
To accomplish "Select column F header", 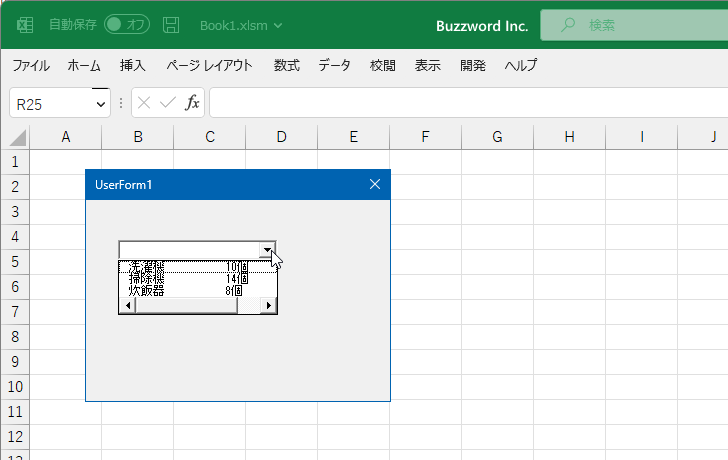I will point(425,137).
